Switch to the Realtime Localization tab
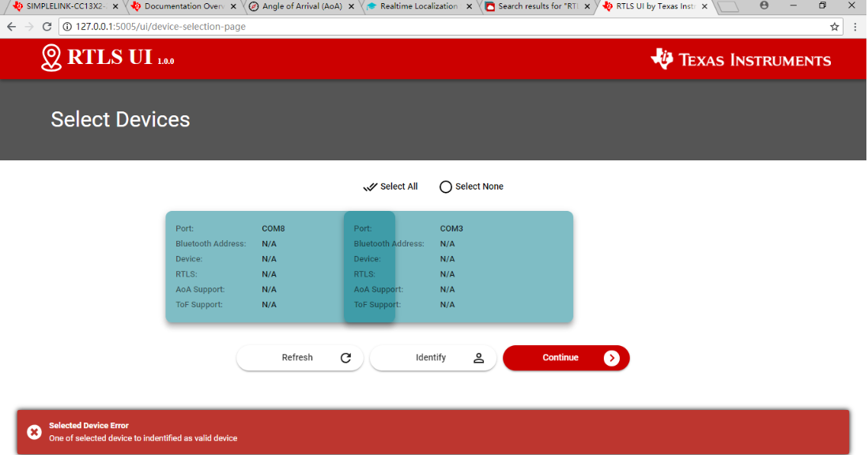The image size is (868, 455). (420, 6)
